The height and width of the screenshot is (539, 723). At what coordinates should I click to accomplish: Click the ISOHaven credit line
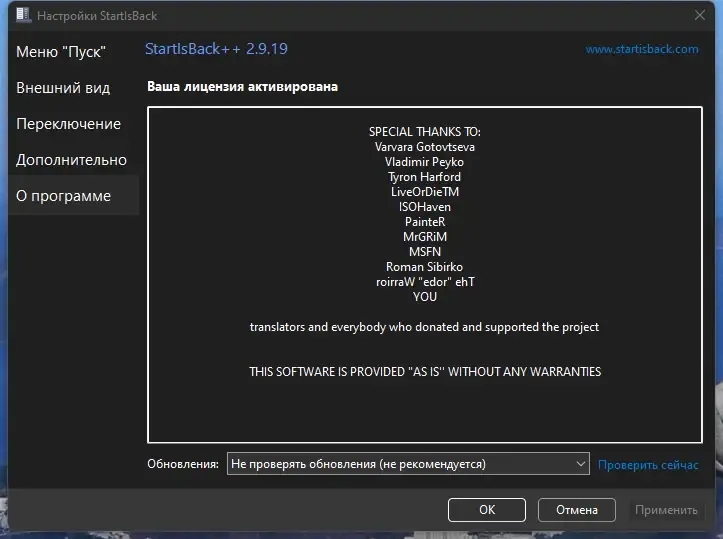point(425,207)
